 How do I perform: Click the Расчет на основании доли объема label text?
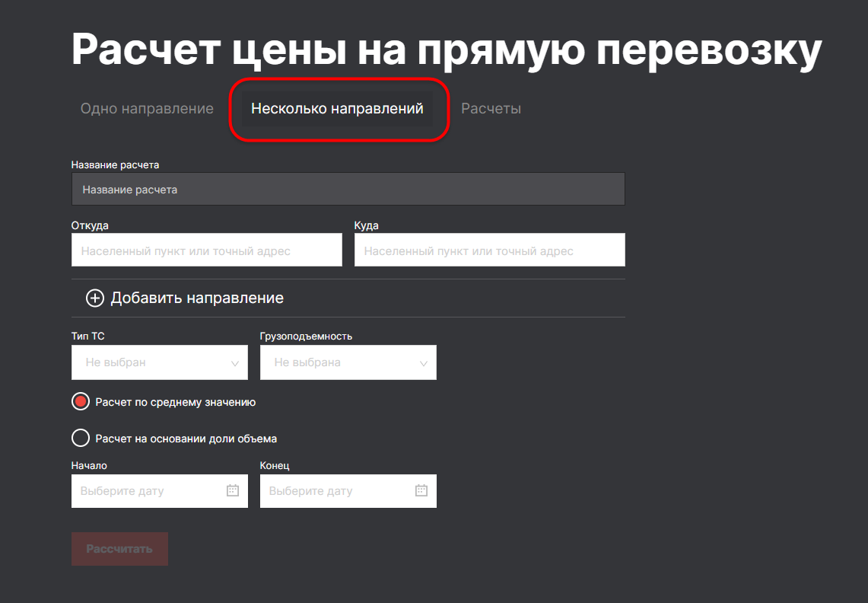pos(186,439)
